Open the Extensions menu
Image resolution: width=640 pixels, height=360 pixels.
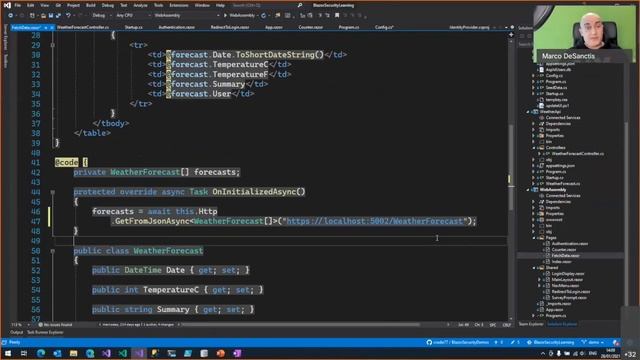click(179, 5)
